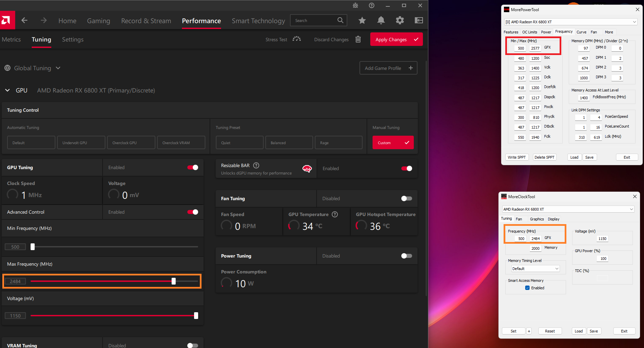
Task: Open favorites star icon
Action: (362, 21)
